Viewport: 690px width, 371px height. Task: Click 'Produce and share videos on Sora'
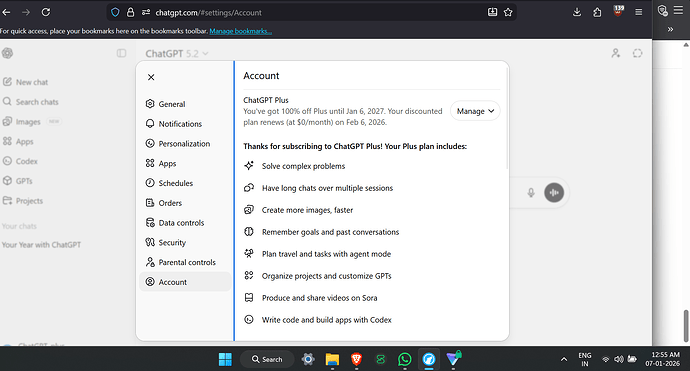[319, 298]
